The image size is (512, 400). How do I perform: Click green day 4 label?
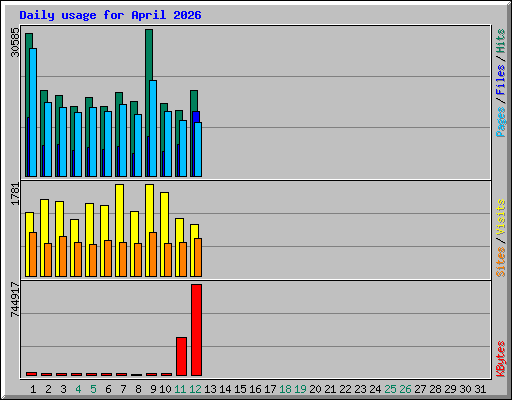[x=78, y=389]
